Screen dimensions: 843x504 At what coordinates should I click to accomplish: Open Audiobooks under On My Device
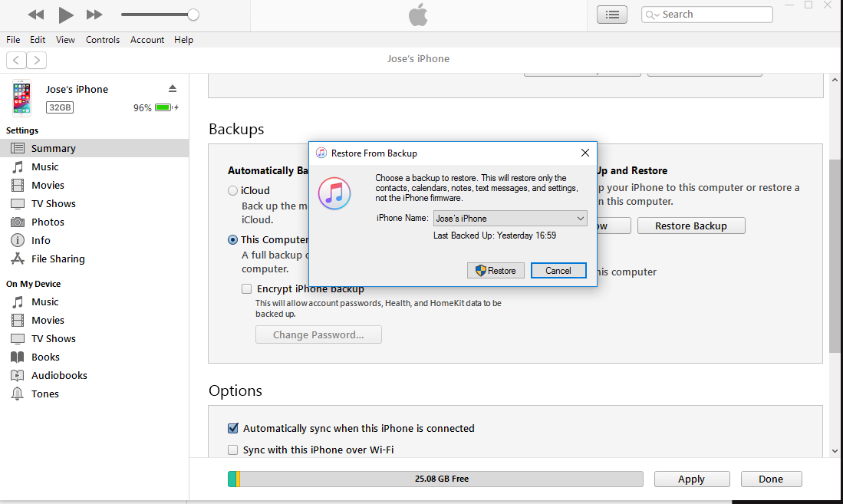[x=59, y=375]
